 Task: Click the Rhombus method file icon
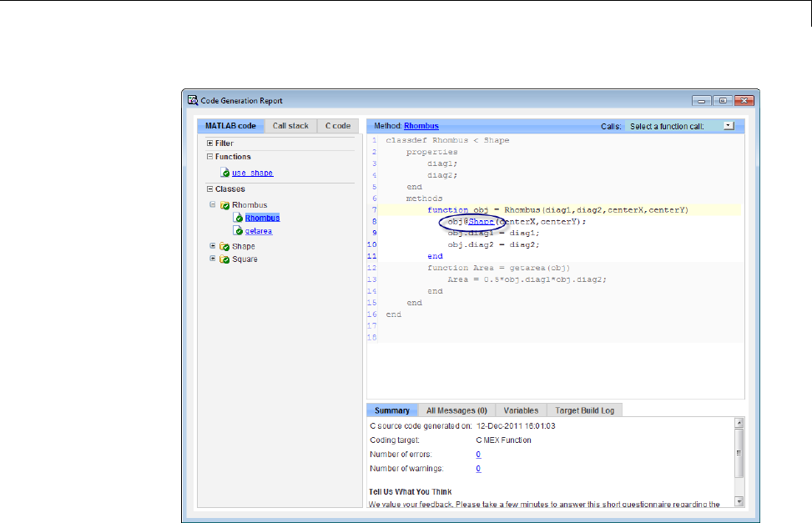(239, 218)
